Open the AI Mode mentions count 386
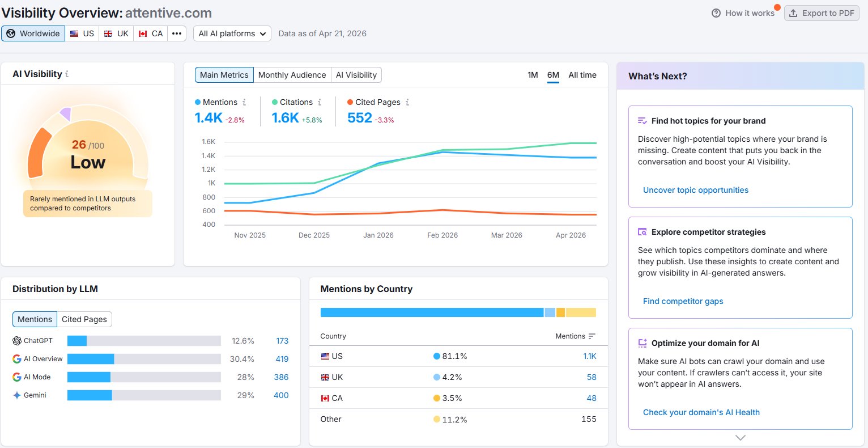The width and height of the screenshot is (868, 448). [x=281, y=377]
